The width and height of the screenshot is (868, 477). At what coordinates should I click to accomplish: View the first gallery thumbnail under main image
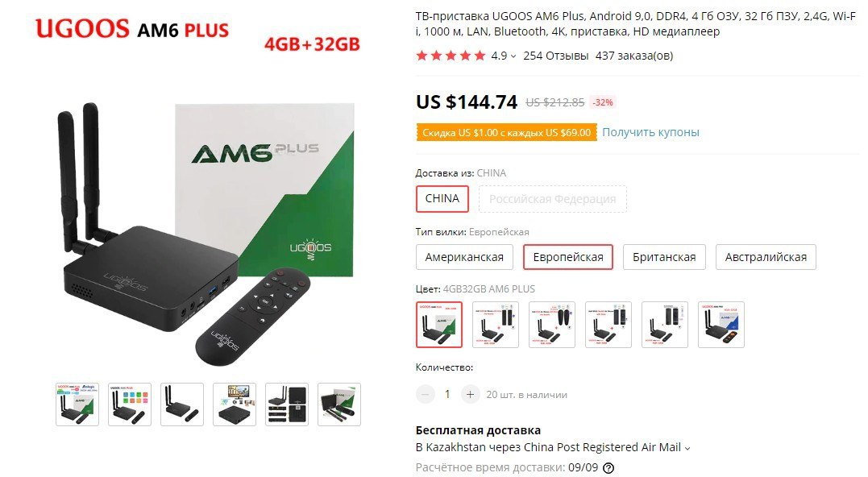(77, 404)
